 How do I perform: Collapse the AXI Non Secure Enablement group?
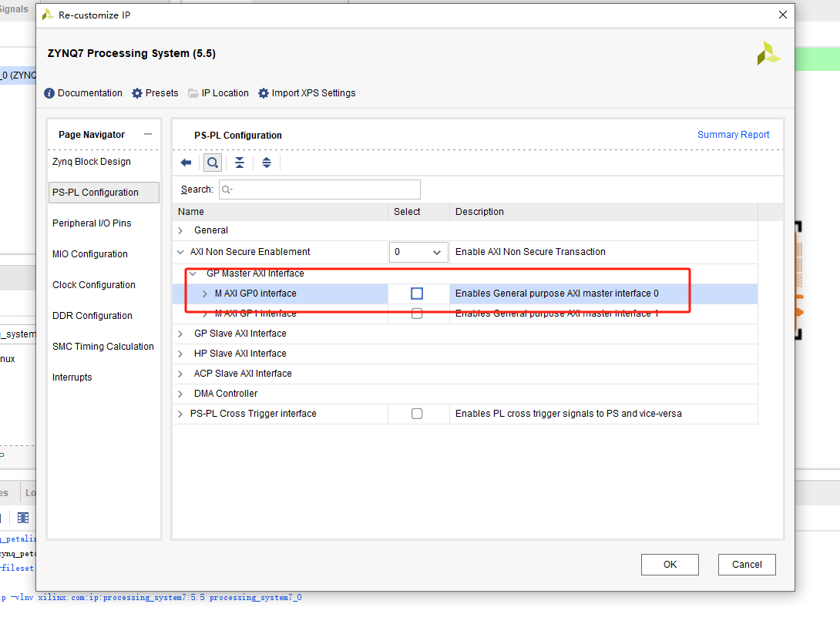[x=180, y=252]
